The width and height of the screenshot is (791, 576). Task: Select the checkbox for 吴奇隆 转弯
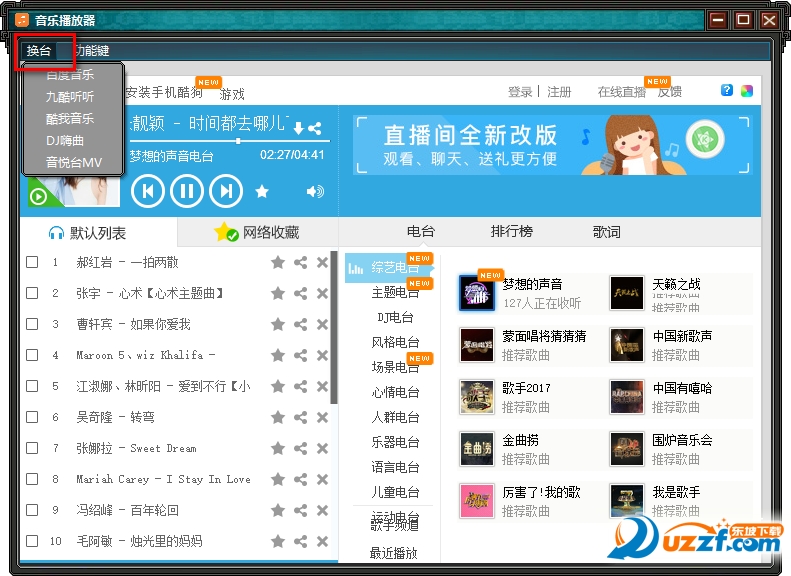click(x=32, y=418)
